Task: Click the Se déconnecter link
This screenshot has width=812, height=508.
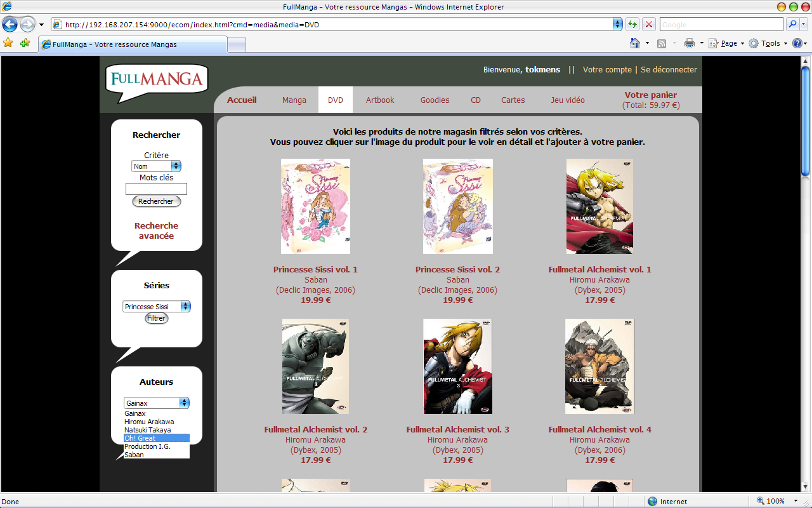Action: pyautogui.click(x=669, y=70)
